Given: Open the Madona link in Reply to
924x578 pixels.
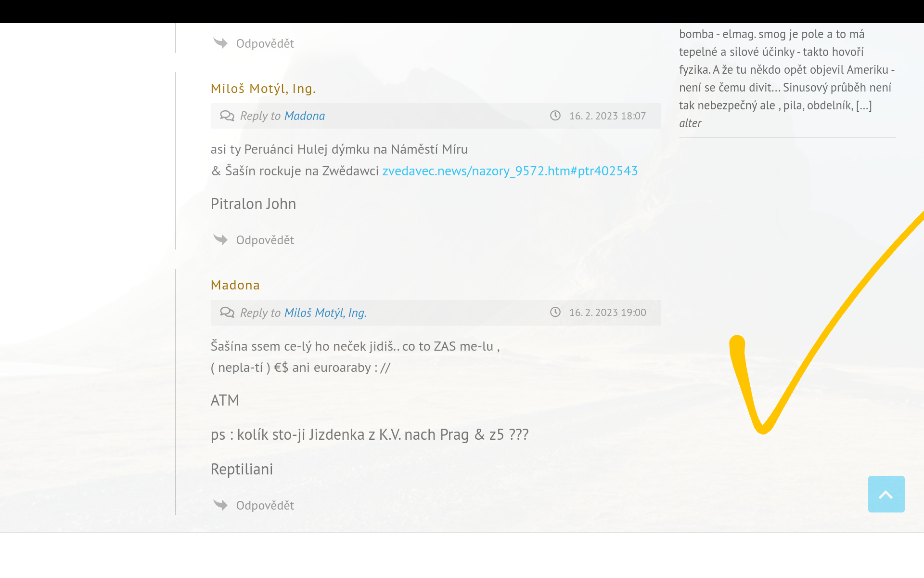Looking at the screenshot, I should [305, 116].
